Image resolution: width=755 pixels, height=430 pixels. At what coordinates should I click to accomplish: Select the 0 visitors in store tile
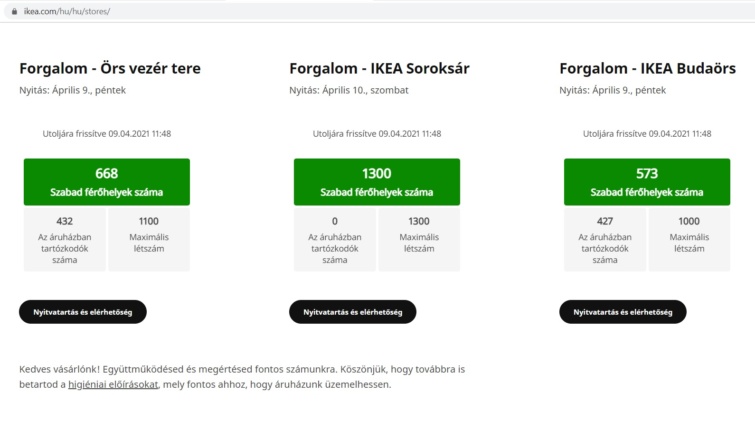335,239
